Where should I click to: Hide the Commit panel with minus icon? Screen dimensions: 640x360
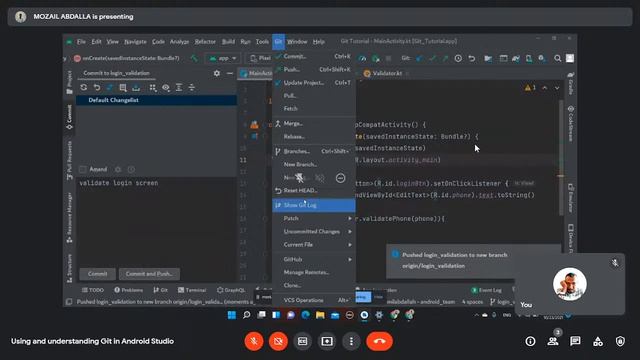[x=230, y=73]
